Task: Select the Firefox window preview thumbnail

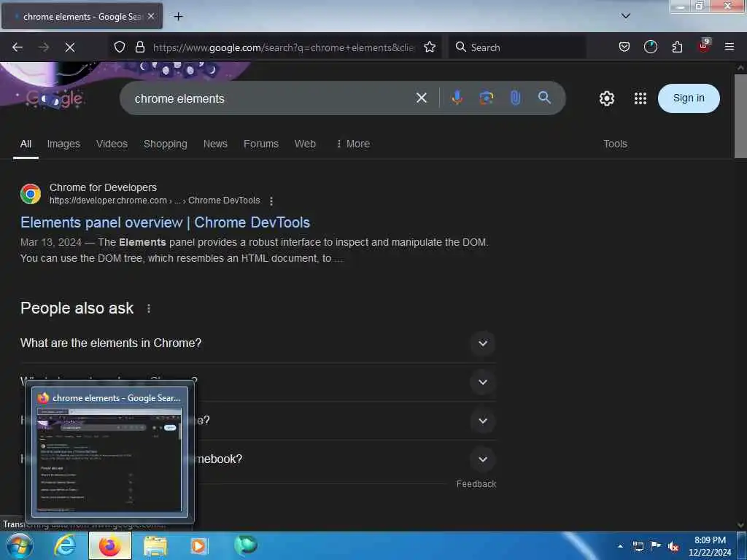Action: [109, 452]
